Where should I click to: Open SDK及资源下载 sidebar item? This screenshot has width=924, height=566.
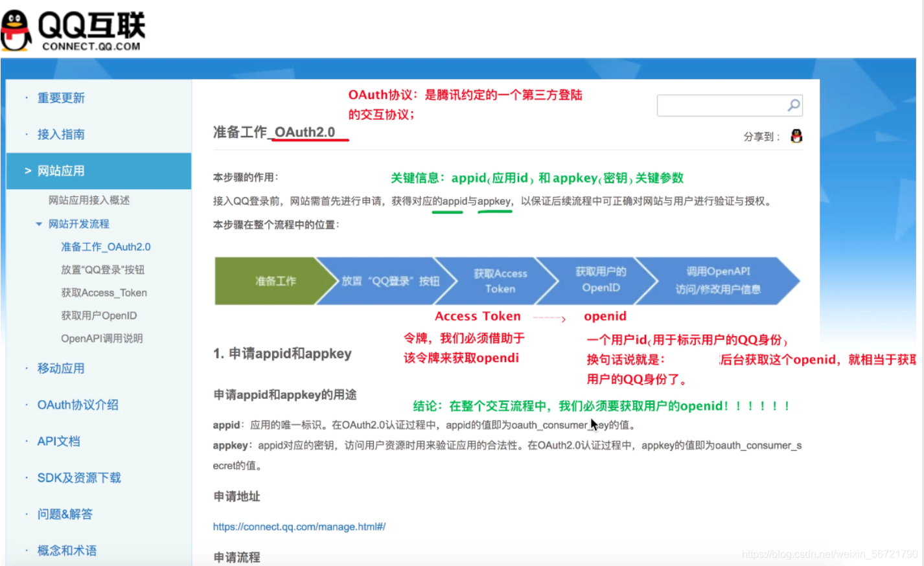79,478
